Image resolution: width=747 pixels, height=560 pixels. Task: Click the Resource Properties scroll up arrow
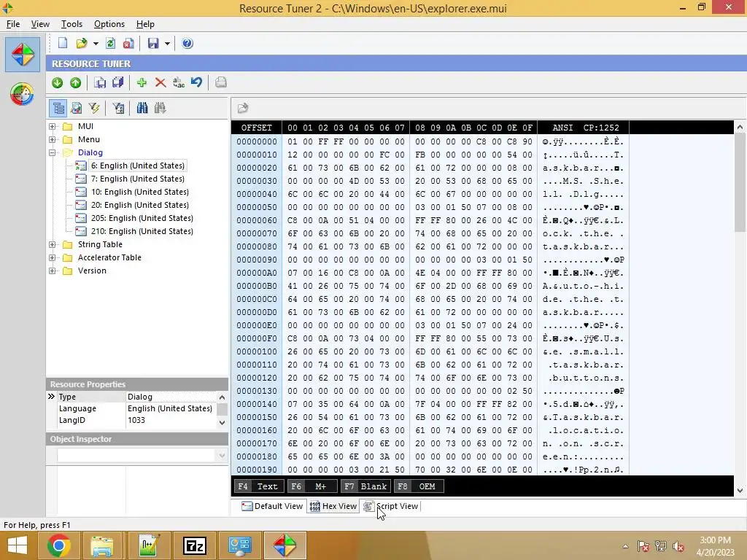click(x=222, y=397)
